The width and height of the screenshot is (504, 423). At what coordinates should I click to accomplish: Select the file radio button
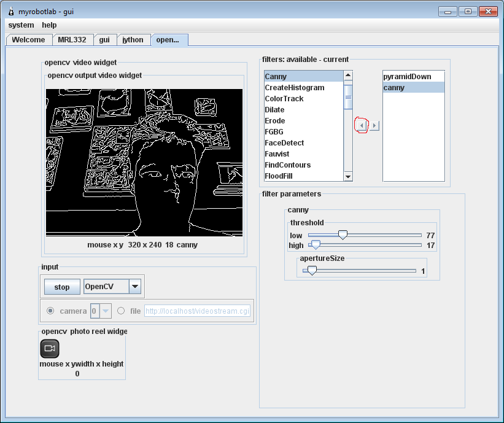point(121,311)
